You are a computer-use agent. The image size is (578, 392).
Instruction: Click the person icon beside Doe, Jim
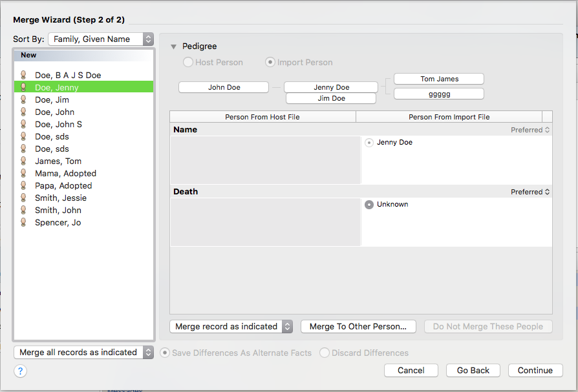(x=23, y=99)
